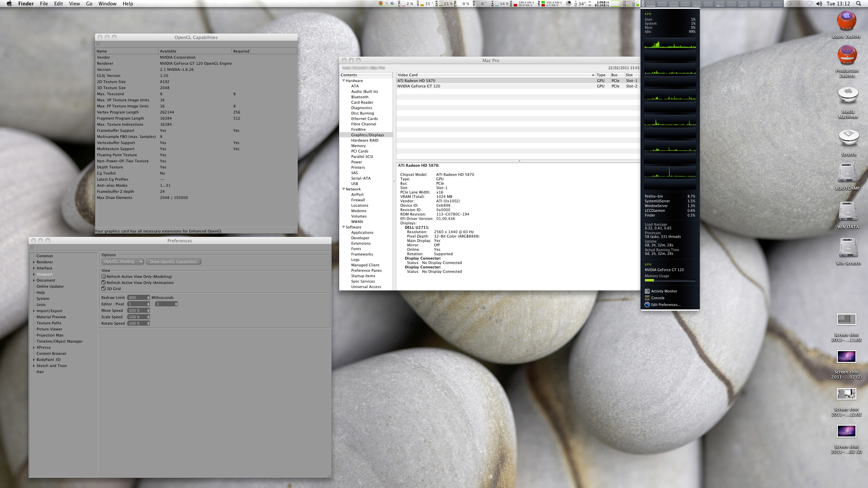Screen dimensions: 868x488
Task: Click the pie-chart disk usage menu bar icon
Action: pos(569,4)
